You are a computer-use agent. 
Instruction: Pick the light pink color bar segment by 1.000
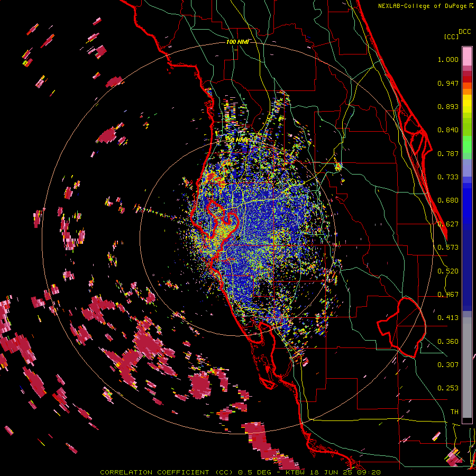467,57
